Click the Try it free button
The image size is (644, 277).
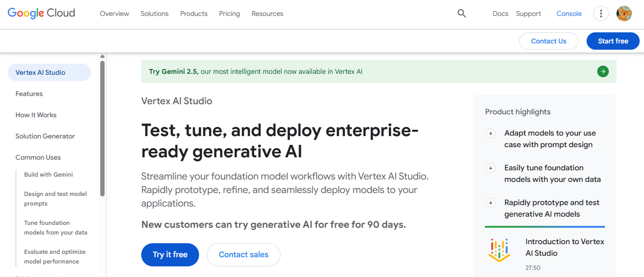[x=170, y=254]
